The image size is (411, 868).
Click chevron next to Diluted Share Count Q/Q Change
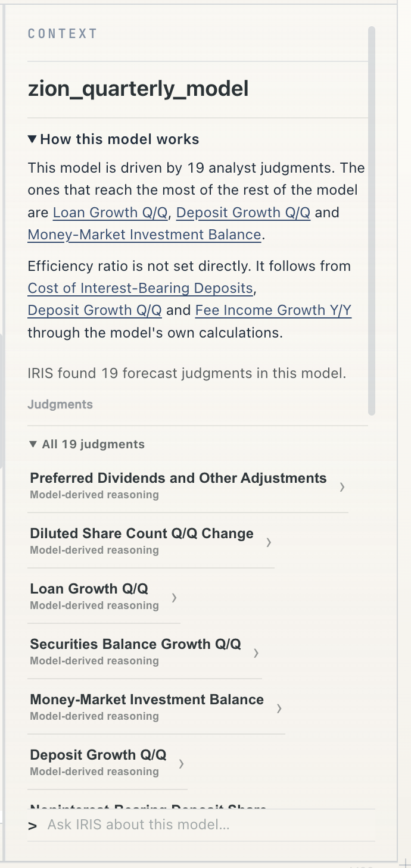pyautogui.click(x=269, y=542)
